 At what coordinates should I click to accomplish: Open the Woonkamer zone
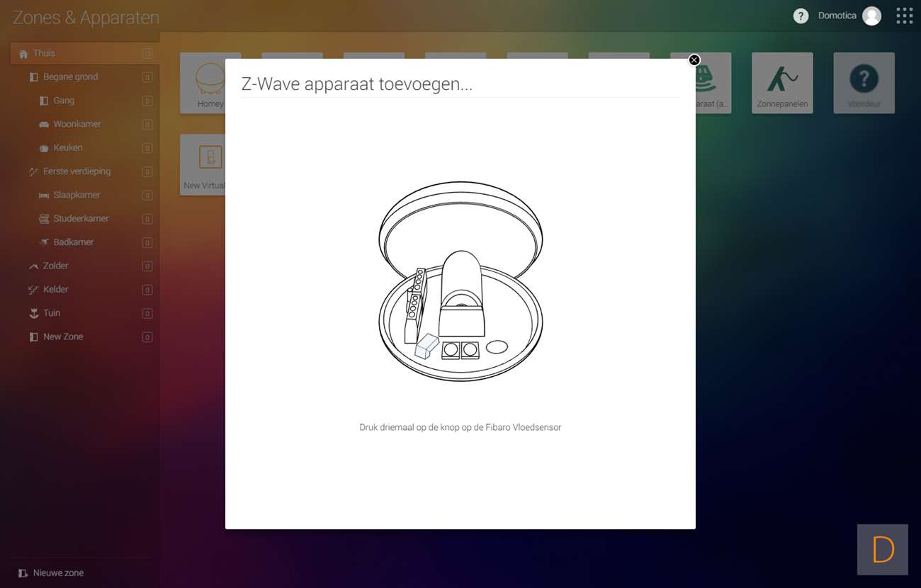tap(77, 124)
